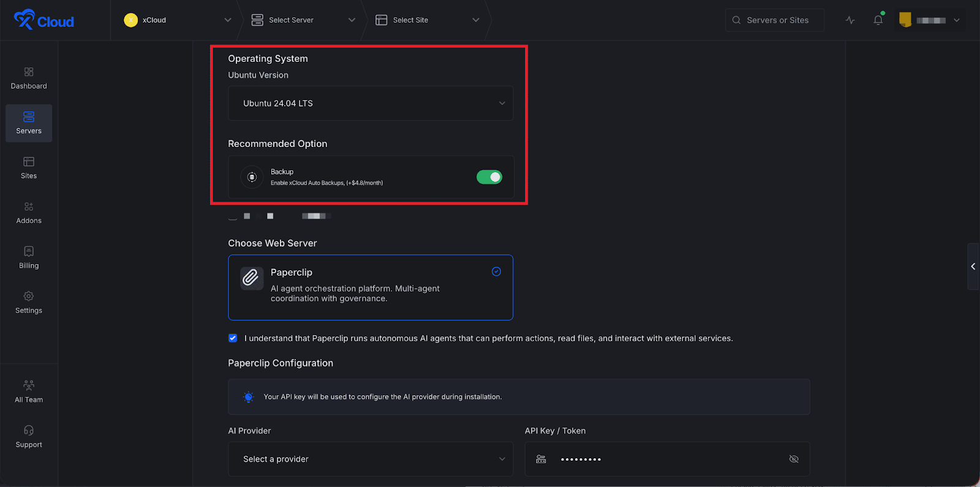Click the API key field icon
The height and width of the screenshot is (487, 980).
coord(541,459)
